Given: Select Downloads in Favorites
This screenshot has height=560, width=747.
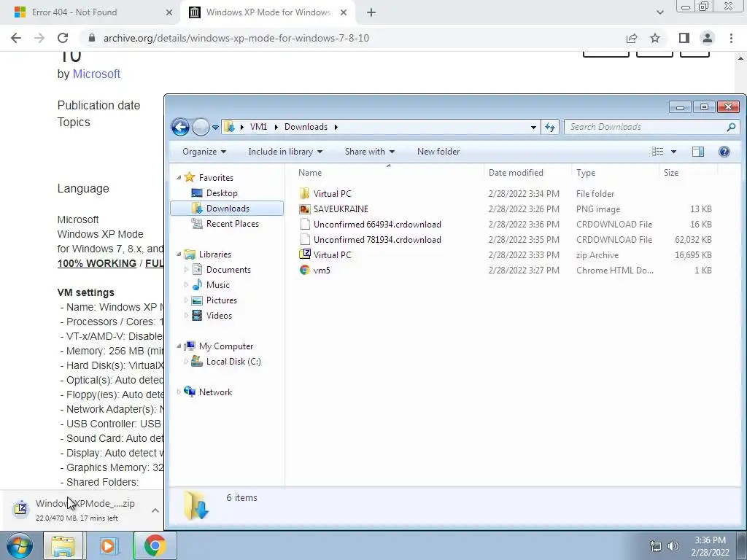Looking at the screenshot, I should pyautogui.click(x=228, y=208).
